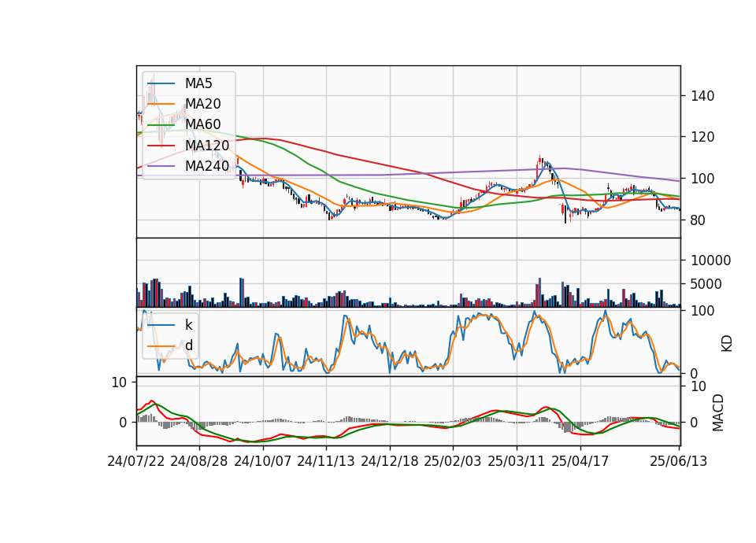Click the MACD axis title

click(x=718, y=412)
